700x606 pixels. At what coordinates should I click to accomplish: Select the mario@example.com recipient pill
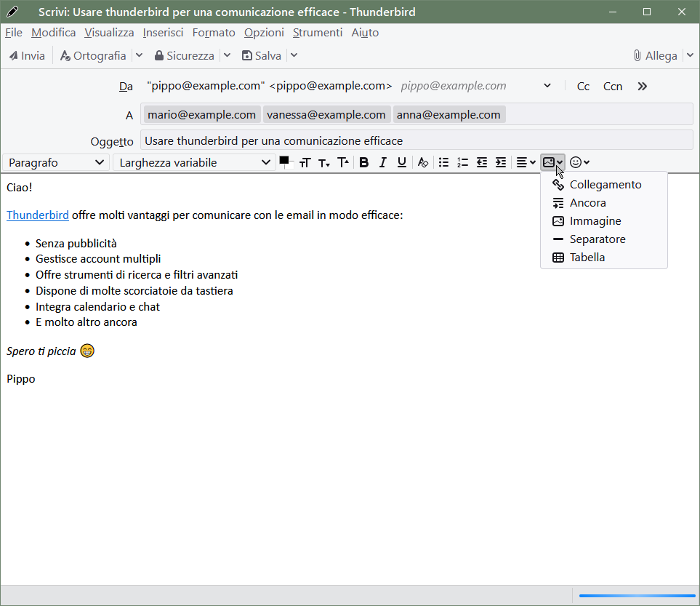pos(202,115)
